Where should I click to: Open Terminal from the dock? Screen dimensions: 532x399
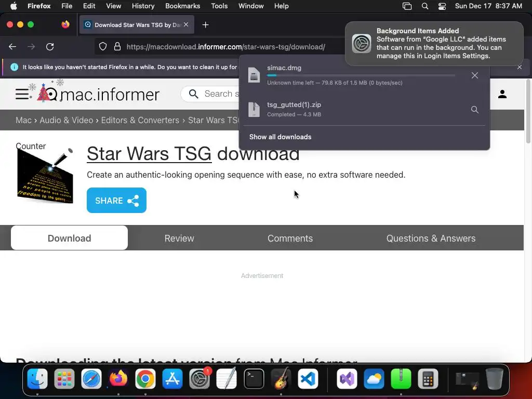click(x=254, y=379)
